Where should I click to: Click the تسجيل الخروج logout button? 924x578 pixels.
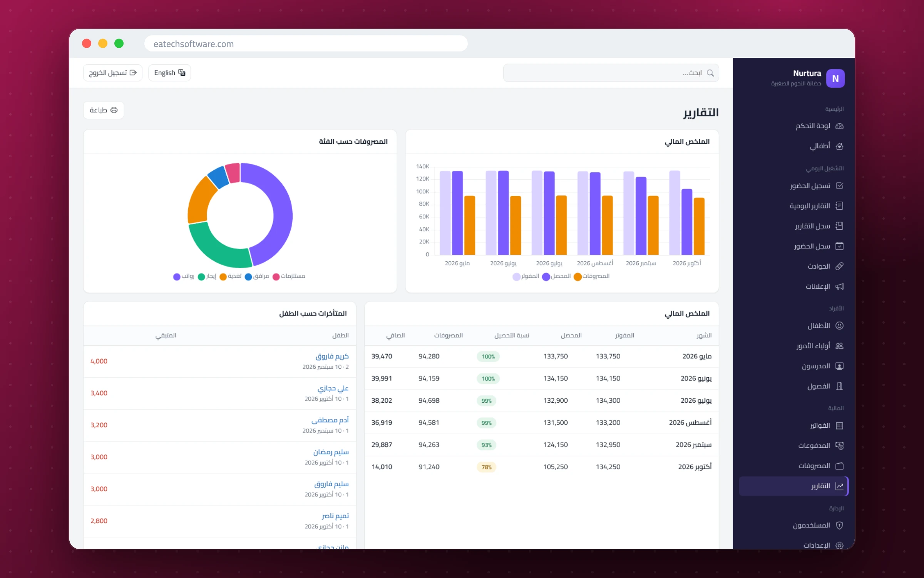click(113, 73)
